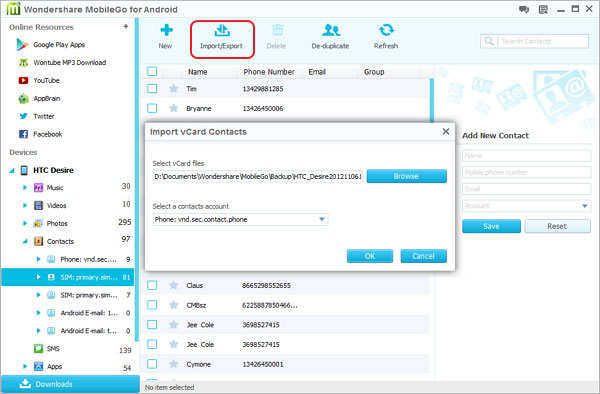Add an online resource with plus
Viewport: 600px width, 394px height.
click(x=126, y=26)
